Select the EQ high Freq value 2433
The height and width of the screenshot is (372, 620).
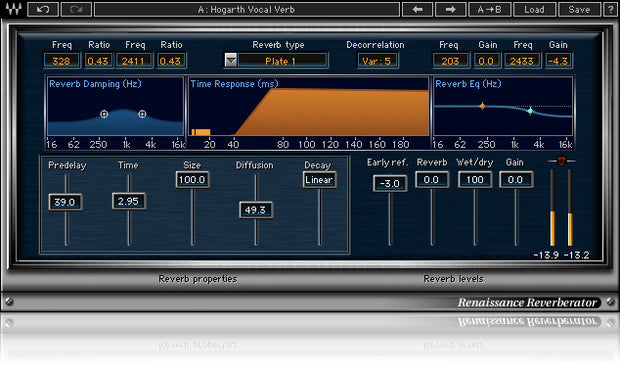(522, 60)
